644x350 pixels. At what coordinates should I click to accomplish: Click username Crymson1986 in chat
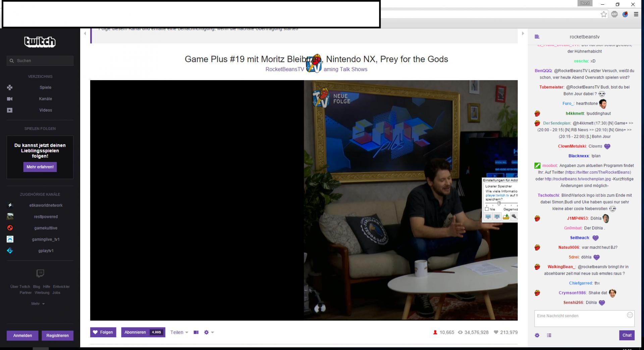(572, 293)
